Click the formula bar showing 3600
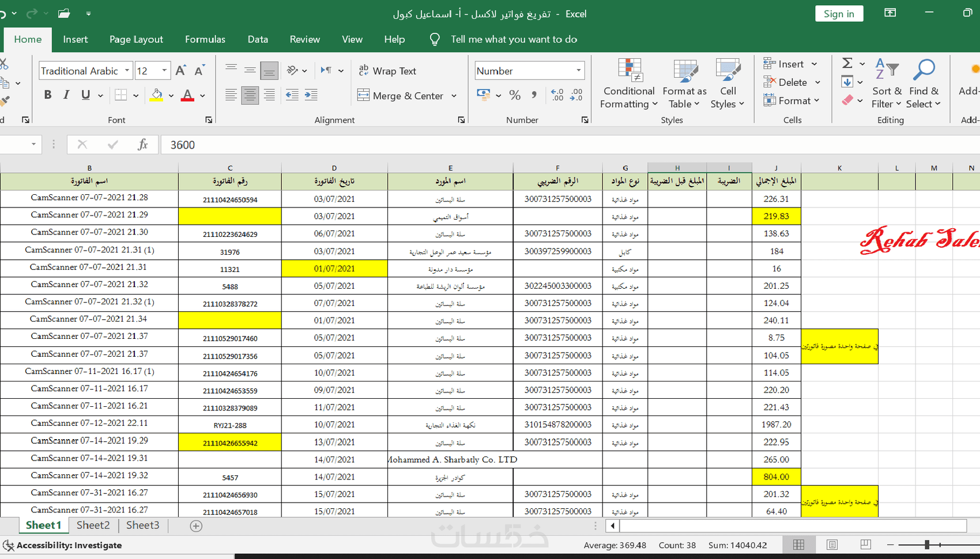Viewport: 980px width, 559px height. [x=570, y=145]
